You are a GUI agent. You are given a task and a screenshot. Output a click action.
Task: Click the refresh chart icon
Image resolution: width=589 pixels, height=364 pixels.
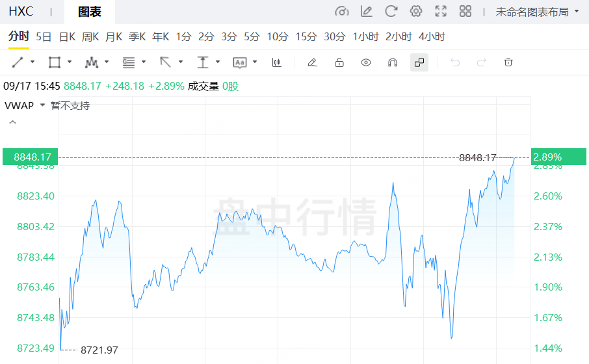pos(391,12)
